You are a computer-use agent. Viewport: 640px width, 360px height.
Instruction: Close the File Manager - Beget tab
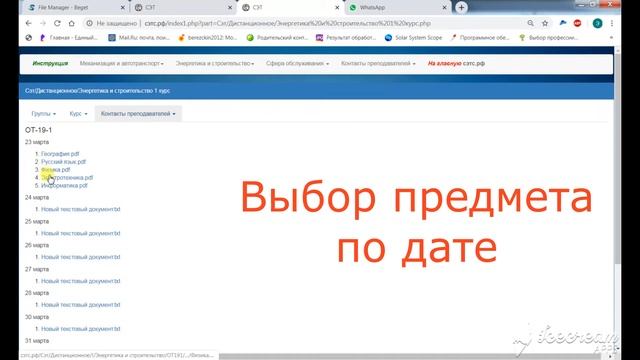click(x=122, y=7)
